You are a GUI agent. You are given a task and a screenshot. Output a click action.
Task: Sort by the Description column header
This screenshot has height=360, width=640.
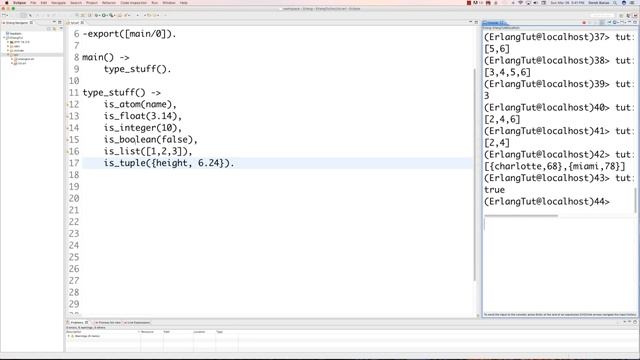tap(102, 332)
